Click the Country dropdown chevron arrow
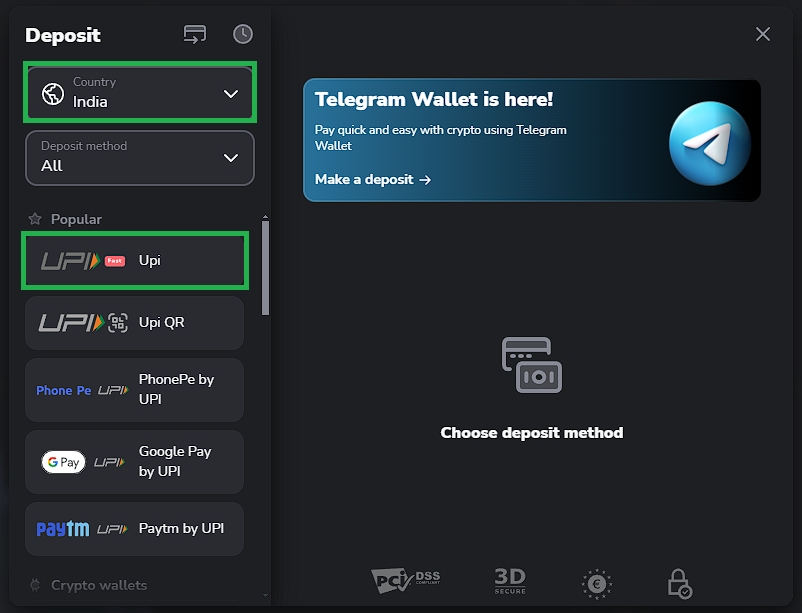Image resolution: width=802 pixels, height=613 pixels. point(231,94)
